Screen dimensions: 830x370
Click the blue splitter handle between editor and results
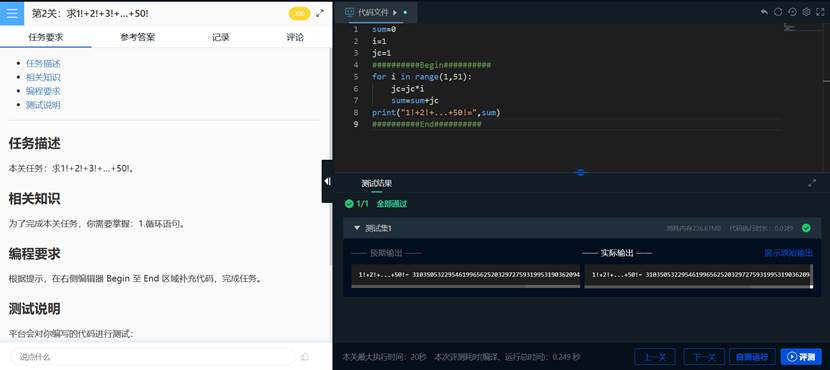point(581,173)
